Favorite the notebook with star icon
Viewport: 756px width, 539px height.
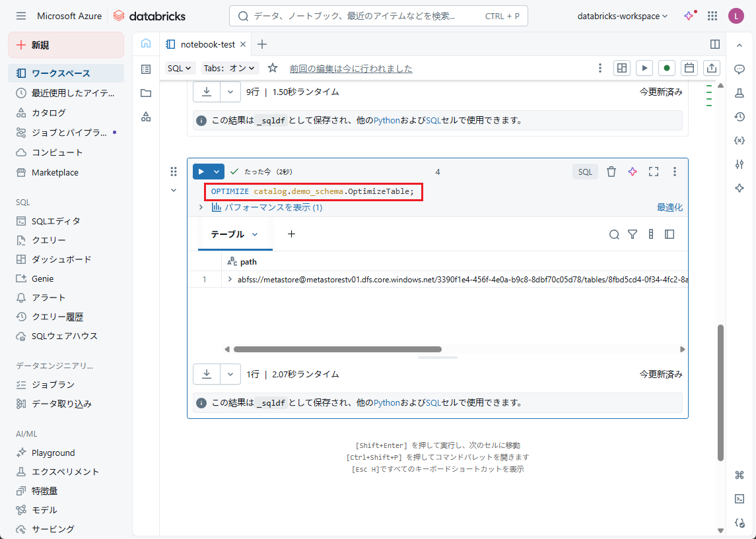[x=273, y=68]
